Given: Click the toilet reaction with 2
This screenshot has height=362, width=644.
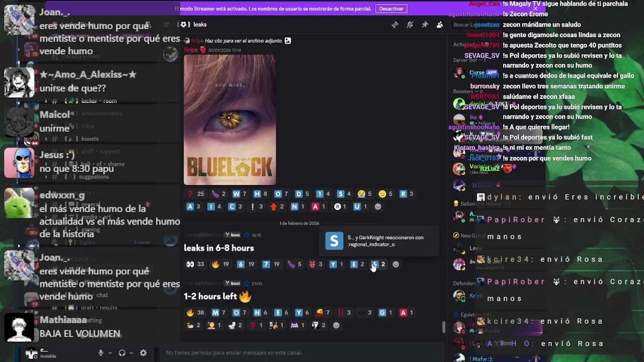Looking at the screenshot, I should point(236,325).
